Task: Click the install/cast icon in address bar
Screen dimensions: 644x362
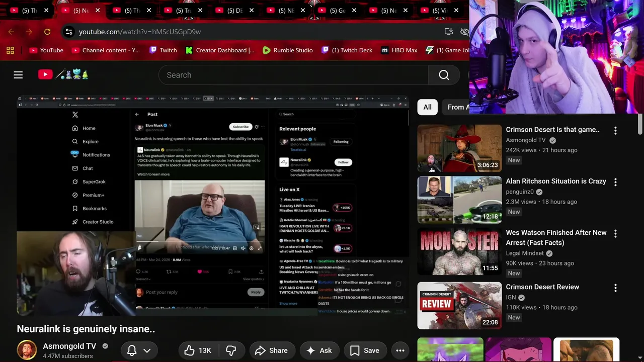Action: (x=449, y=32)
